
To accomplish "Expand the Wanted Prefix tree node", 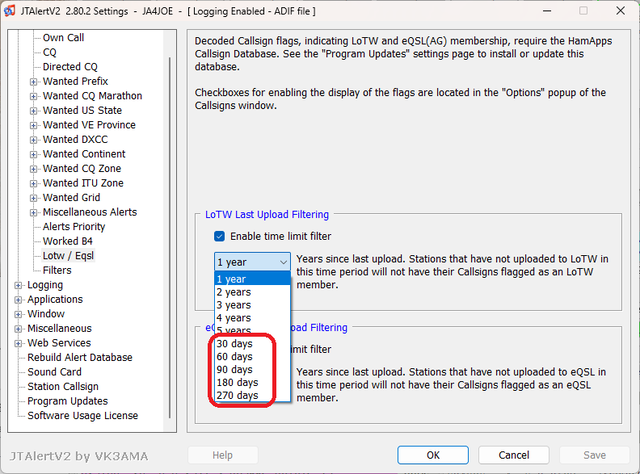I will pyautogui.click(x=33, y=82).
